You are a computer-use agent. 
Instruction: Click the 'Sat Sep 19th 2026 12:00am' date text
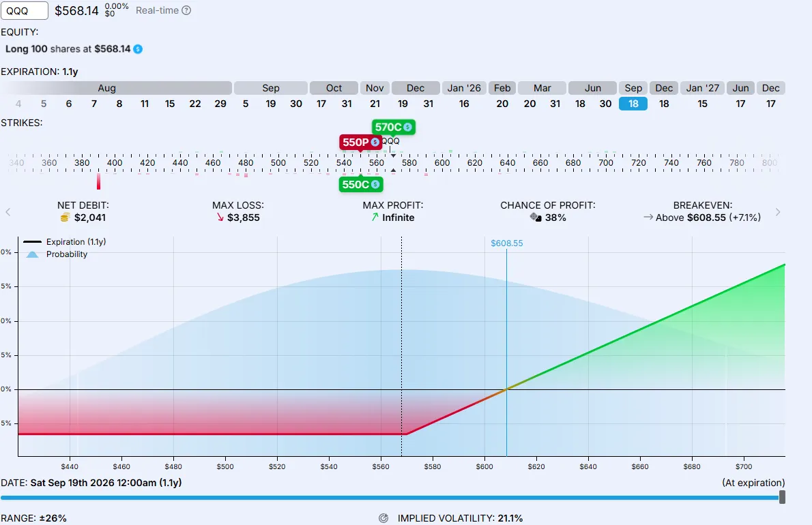point(93,483)
